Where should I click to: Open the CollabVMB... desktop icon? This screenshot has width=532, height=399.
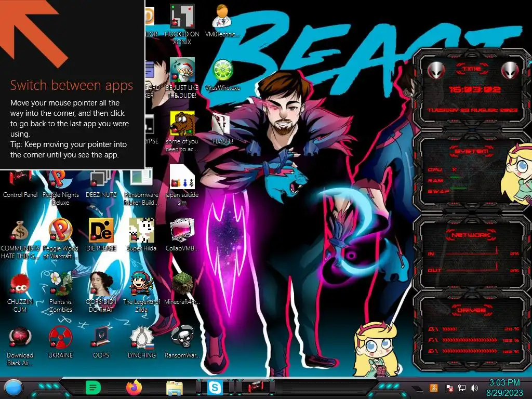tap(182, 235)
